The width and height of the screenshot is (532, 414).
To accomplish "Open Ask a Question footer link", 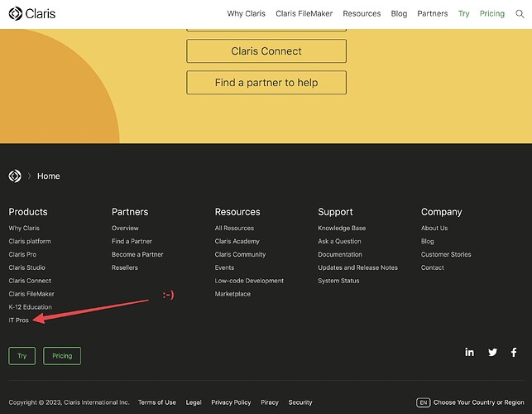I will coord(339,241).
